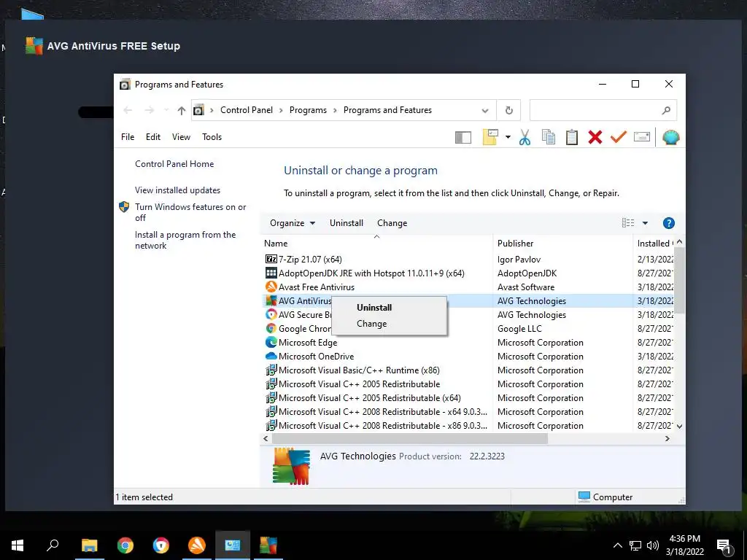Open the View menu
This screenshot has width=747, height=560.
tap(181, 137)
